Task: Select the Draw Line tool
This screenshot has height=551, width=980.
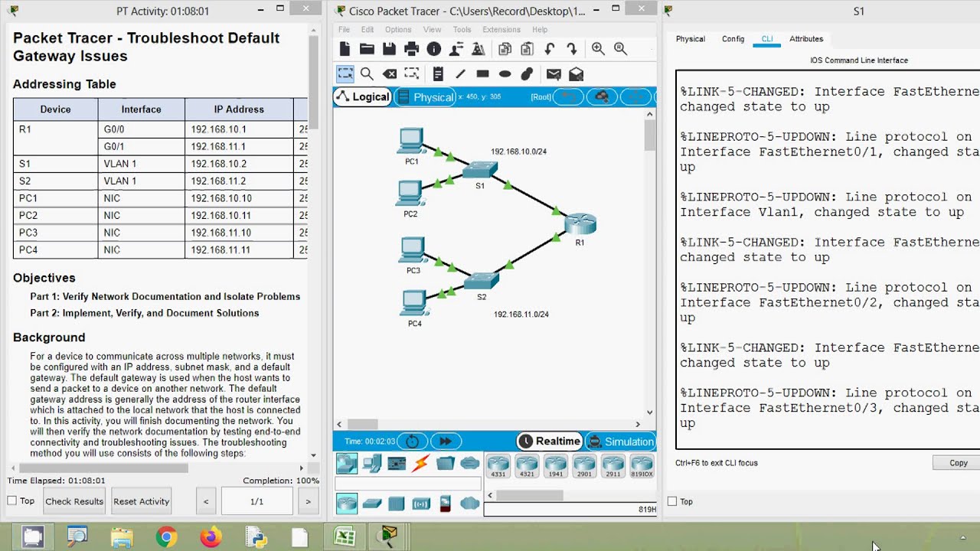Action: pos(460,73)
